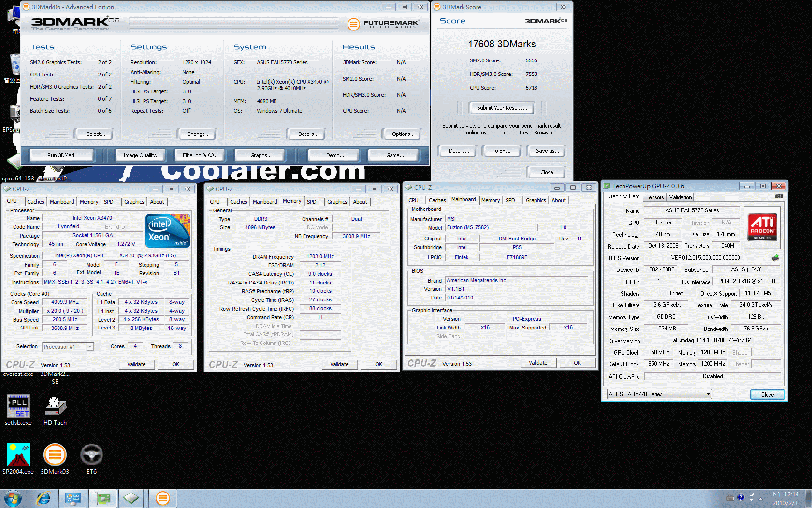This screenshot has width=812, height=508.
Task: Click the CPU-Z taskbar icon
Action: tap(131, 498)
